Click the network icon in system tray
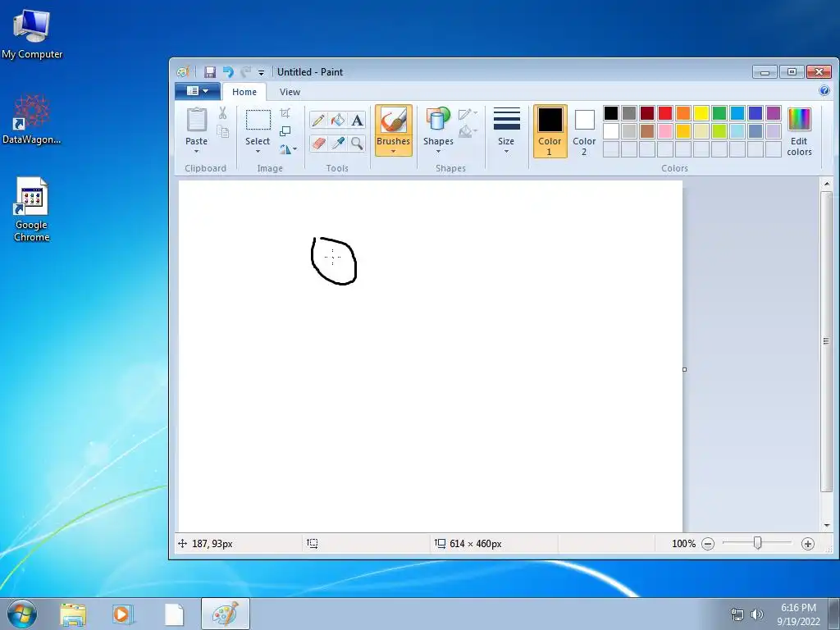Viewport: 840px width, 630px height. pyautogui.click(x=737, y=614)
